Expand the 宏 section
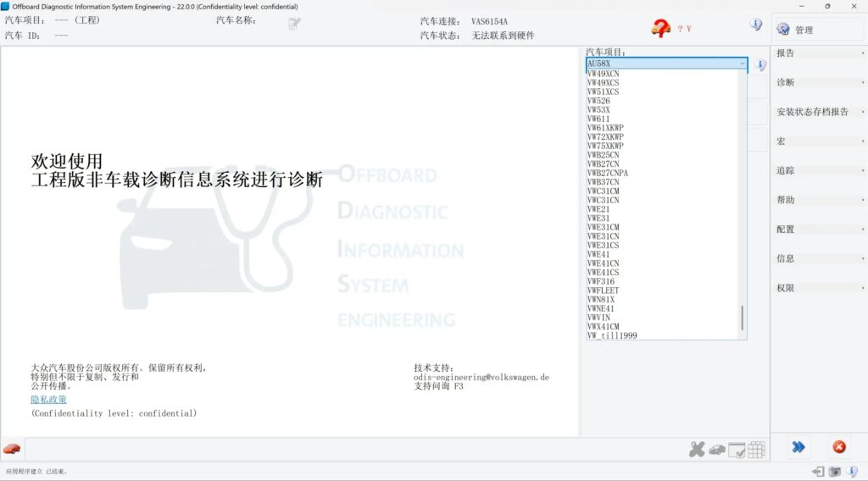This screenshot has height=481, width=868. pyautogui.click(x=820, y=141)
